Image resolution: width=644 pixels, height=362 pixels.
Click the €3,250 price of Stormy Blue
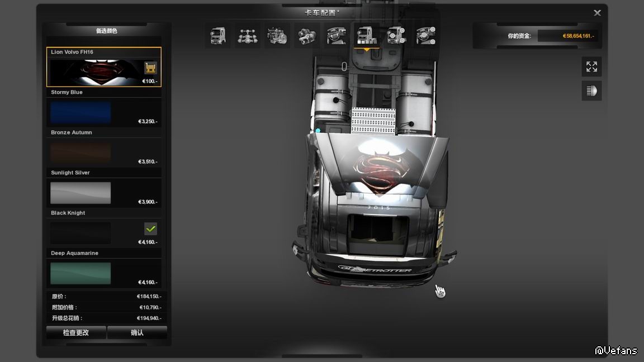tap(148, 121)
